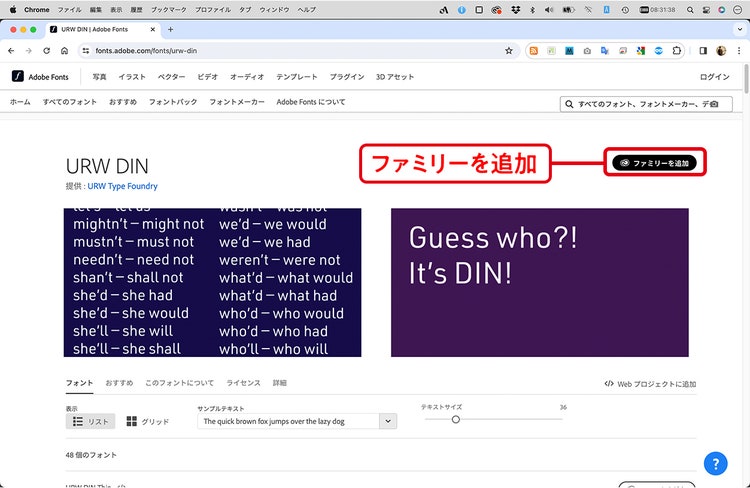
Task: Click the blue help question mark button
Action: click(715, 463)
